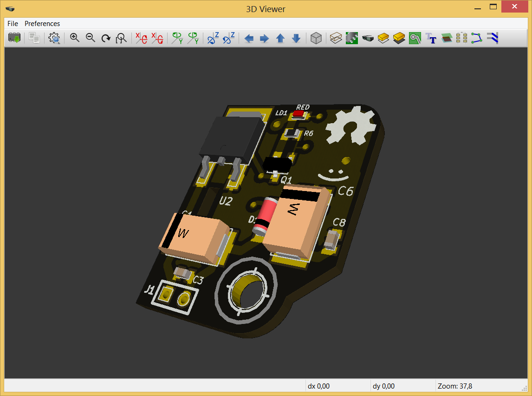Click the red LED labeled RED on the board
This screenshot has height=396, width=532.
[298, 113]
